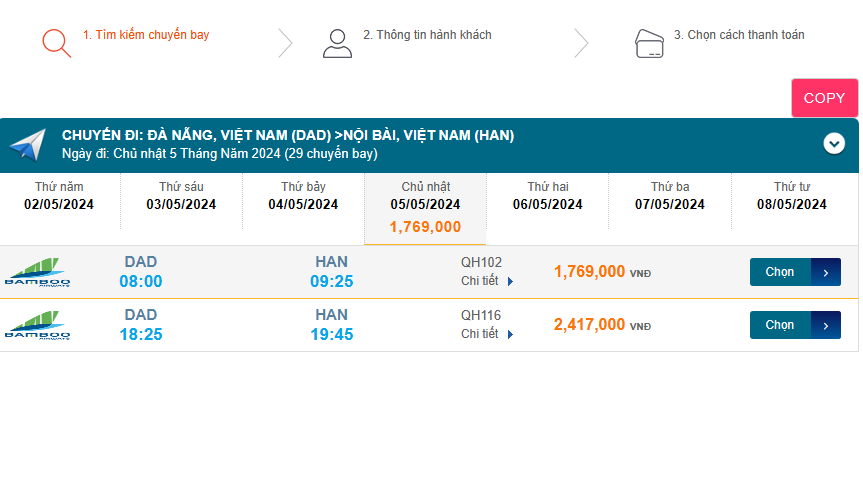Image resolution: width=863 pixels, height=495 pixels.
Task: Pick the Thứ ba 07/05/2024 date tab
Action: pyautogui.click(x=669, y=196)
